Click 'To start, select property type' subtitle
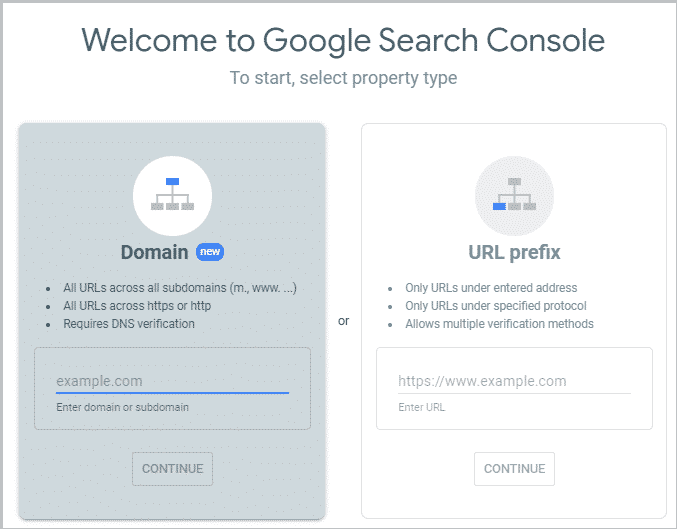Image resolution: width=677 pixels, height=529 pixels. [x=343, y=78]
